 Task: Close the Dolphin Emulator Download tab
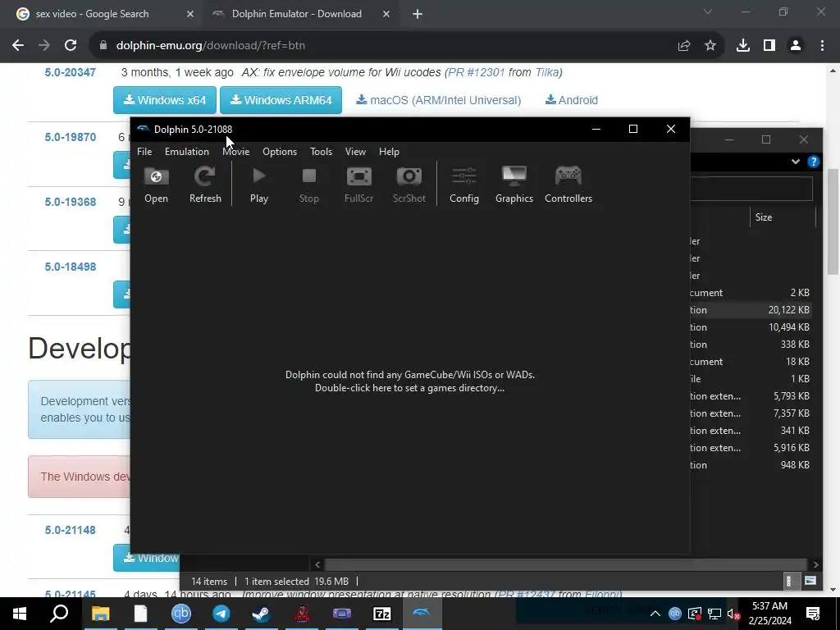(x=386, y=14)
